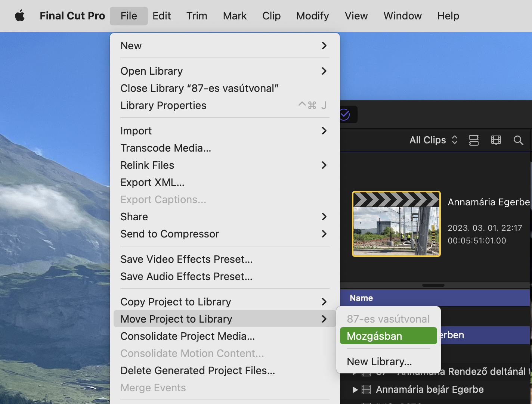Select Move Project to Library item
The image size is (532, 404).
(225, 319)
